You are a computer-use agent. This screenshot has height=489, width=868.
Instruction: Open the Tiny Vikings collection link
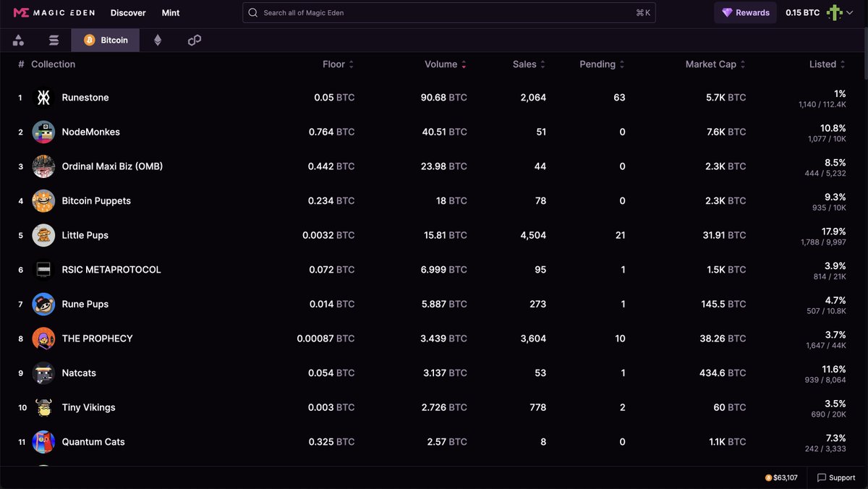pyautogui.click(x=88, y=407)
